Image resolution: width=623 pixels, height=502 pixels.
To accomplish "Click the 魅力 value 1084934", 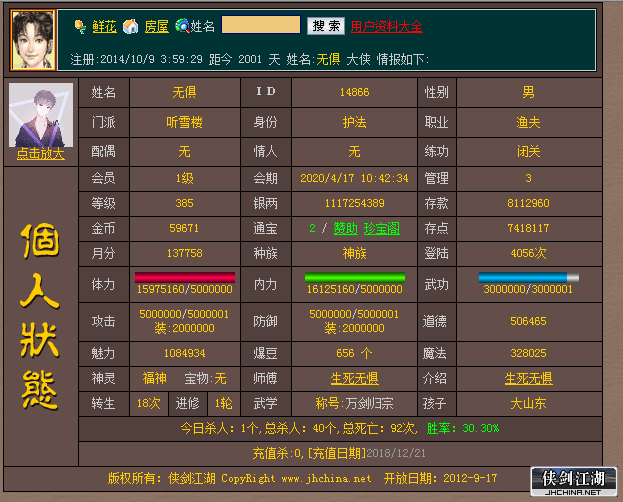I will (x=184, y=353).
